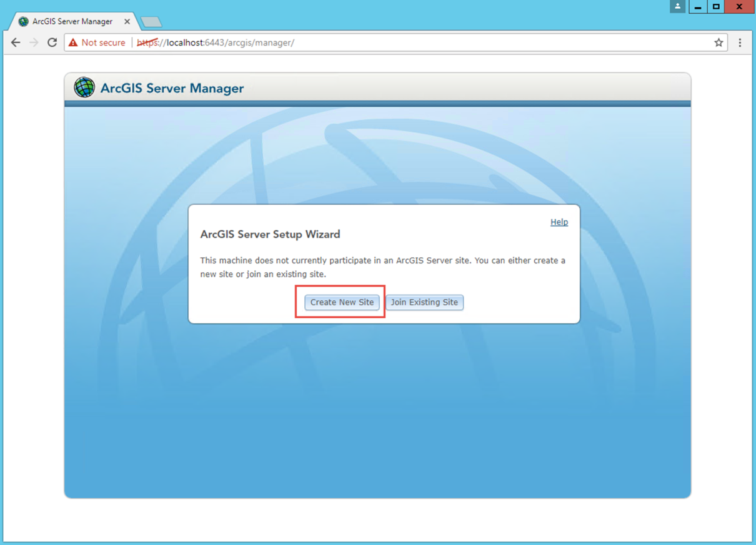756x545 pixels.
Task: Click the ArcGIS globe logo icon
Action: [x=84, y=87]
